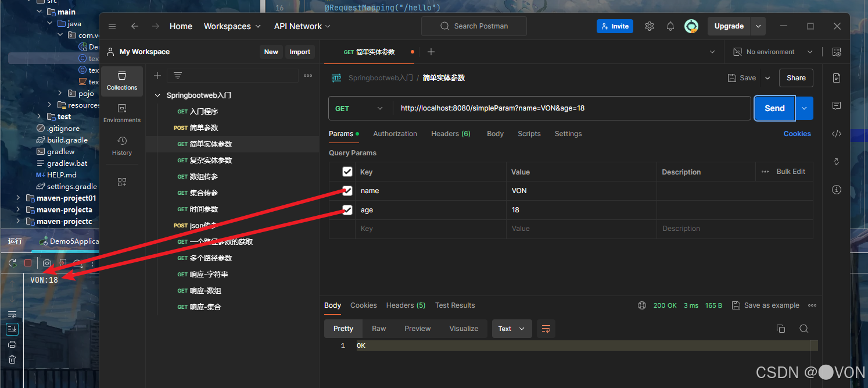The image size is (868, 388).
Task: Click the Import button
Action: 300,52
